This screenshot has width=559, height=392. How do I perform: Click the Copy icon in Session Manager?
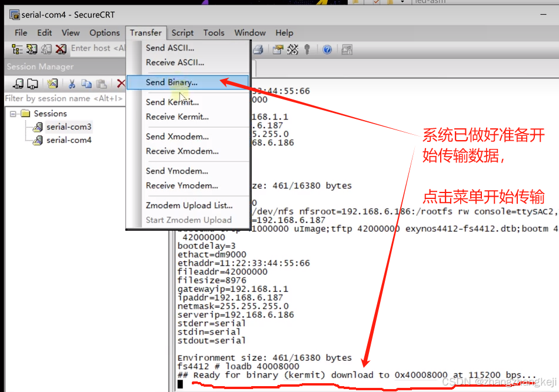point(86,84)
